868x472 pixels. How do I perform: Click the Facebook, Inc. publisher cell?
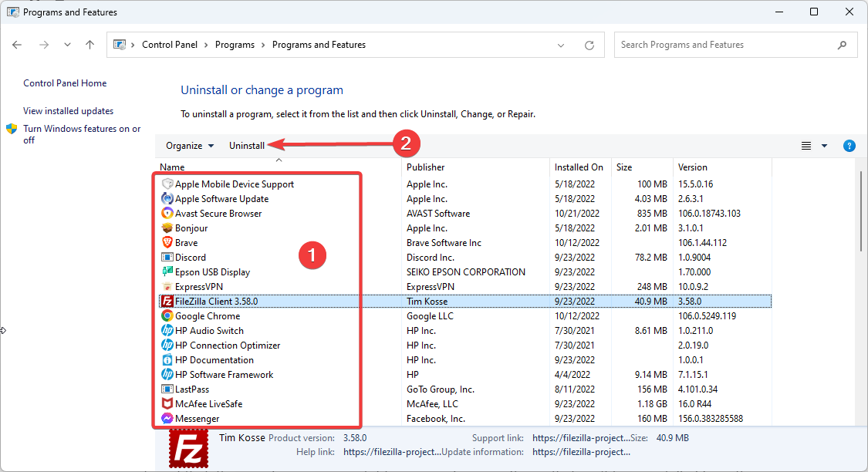pyautogui.click(x=436, y=418)
